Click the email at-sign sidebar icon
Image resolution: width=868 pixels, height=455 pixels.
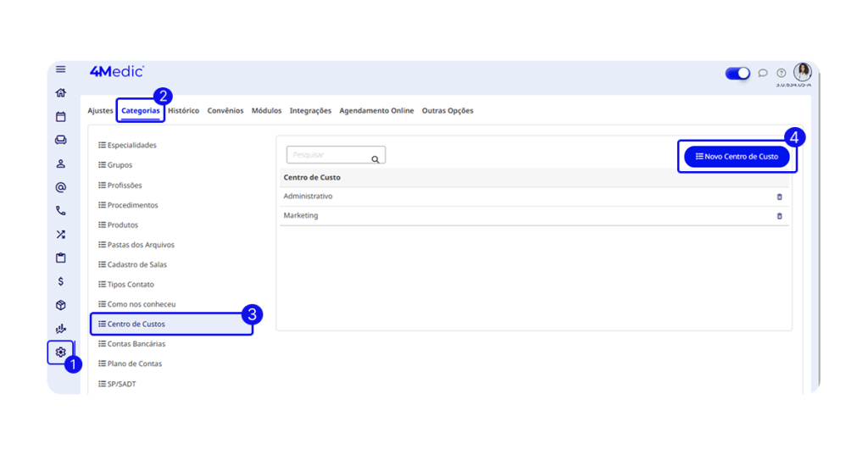point(60,187)
